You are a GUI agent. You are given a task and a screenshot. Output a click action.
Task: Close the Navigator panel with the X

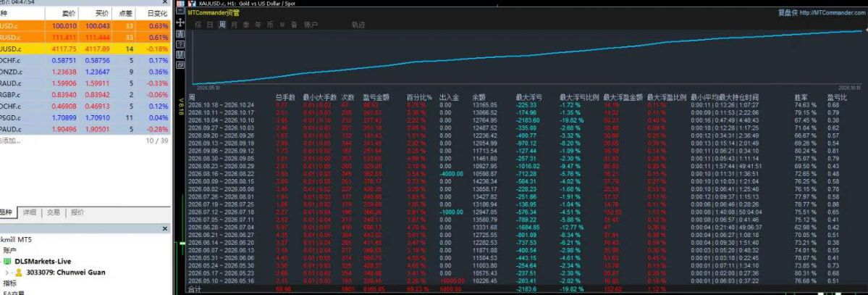coord(165,228)
